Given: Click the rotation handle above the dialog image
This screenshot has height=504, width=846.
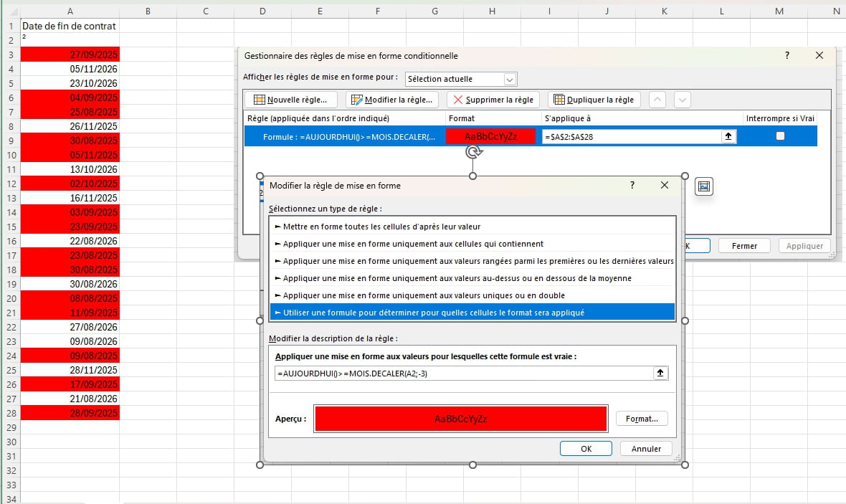Looking at the screenshot, I should [474, 152].
